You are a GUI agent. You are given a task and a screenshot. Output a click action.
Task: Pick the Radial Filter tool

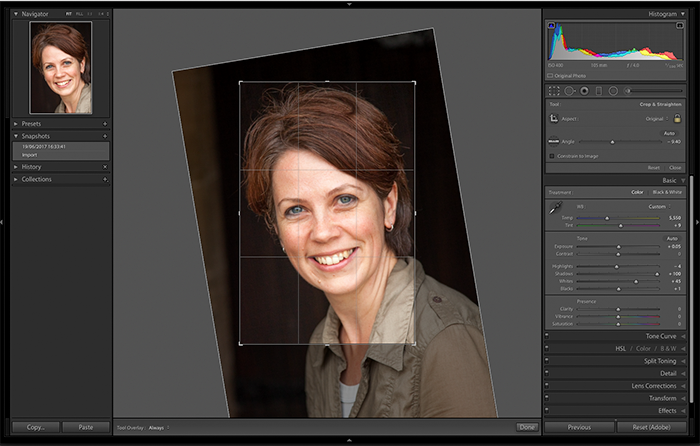pyautogui.click(x=613, y=90)
